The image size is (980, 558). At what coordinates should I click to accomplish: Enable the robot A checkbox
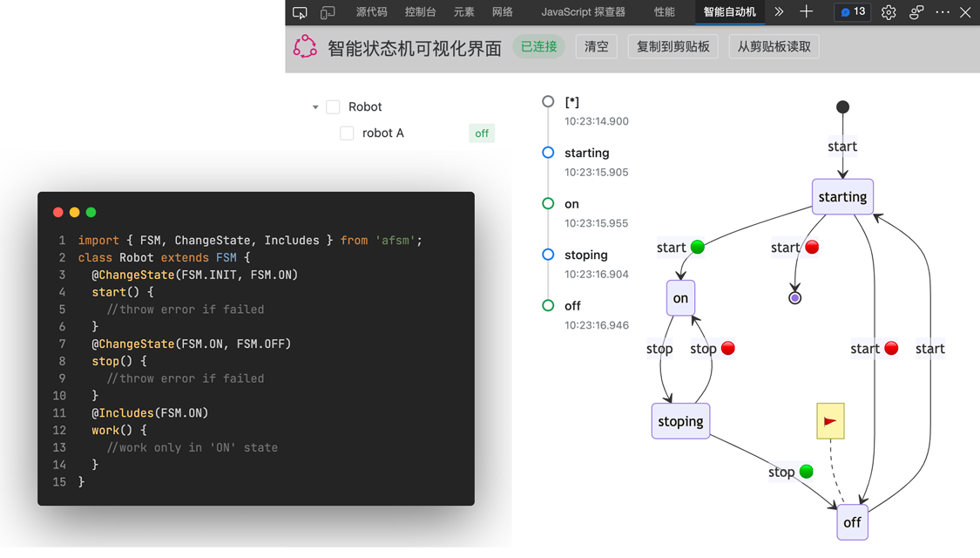347,133
